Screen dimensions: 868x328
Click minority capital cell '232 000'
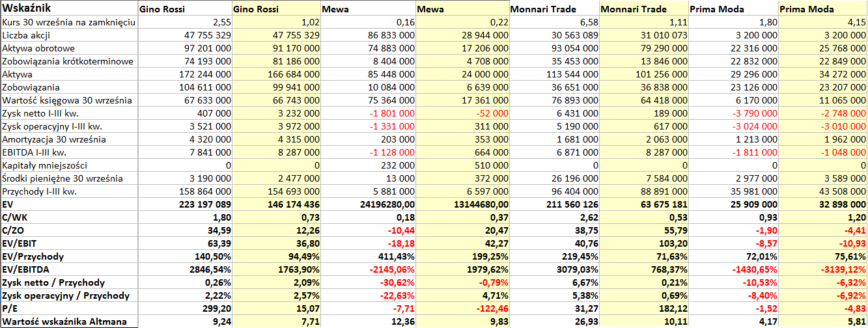coord(369,165)
